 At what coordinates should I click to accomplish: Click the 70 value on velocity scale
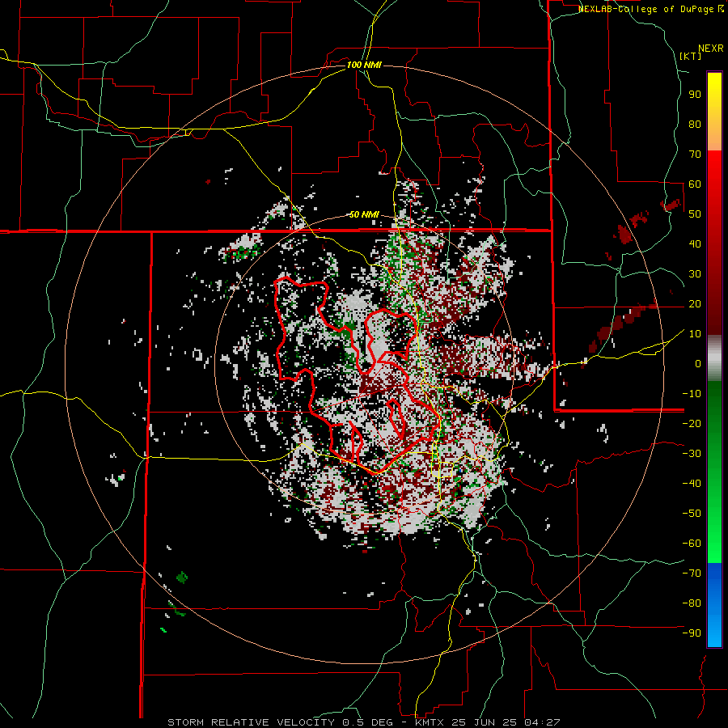click(x=695, y=154)
